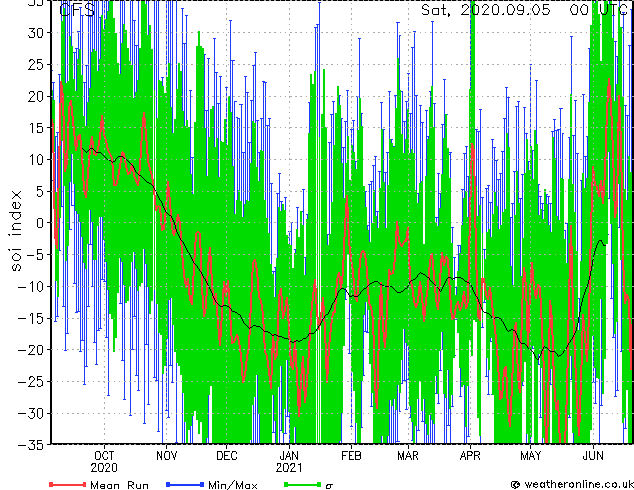Select the NOV x-axis label
Image resolution: width=634 pixels, height=490 pixels.
(x=166, y=454)
